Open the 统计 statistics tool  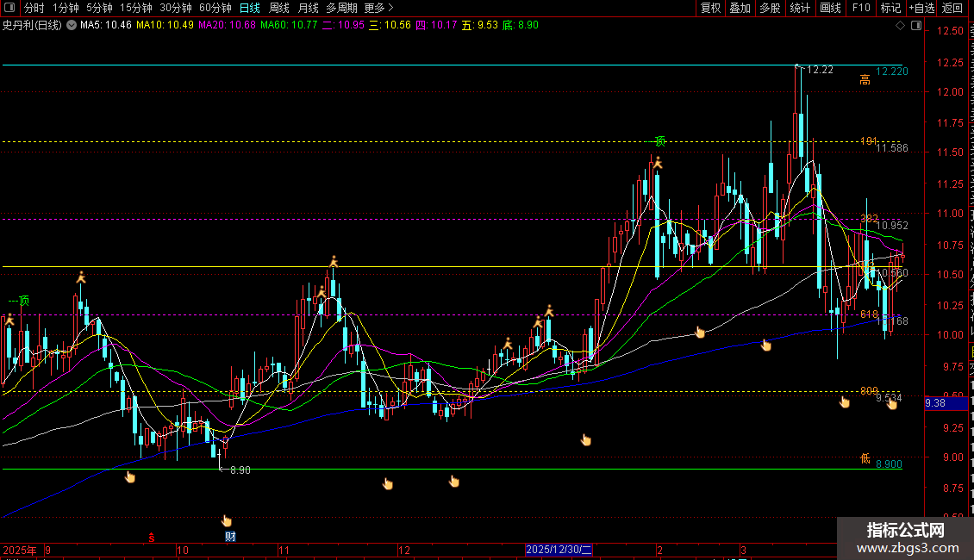799,8
